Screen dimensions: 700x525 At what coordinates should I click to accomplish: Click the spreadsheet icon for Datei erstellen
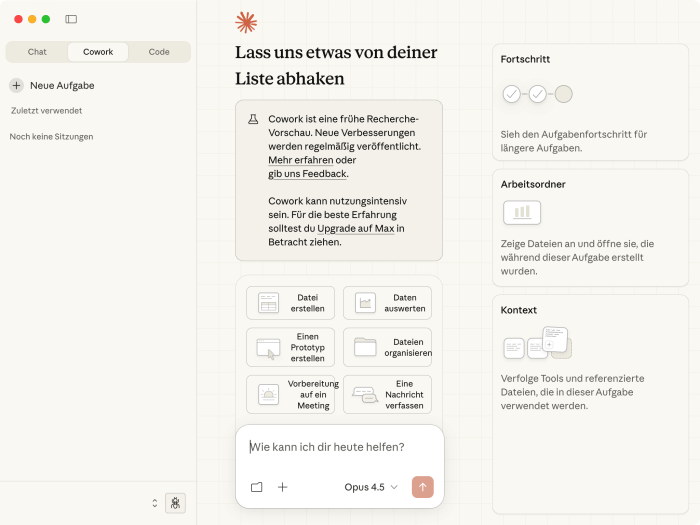268,303
